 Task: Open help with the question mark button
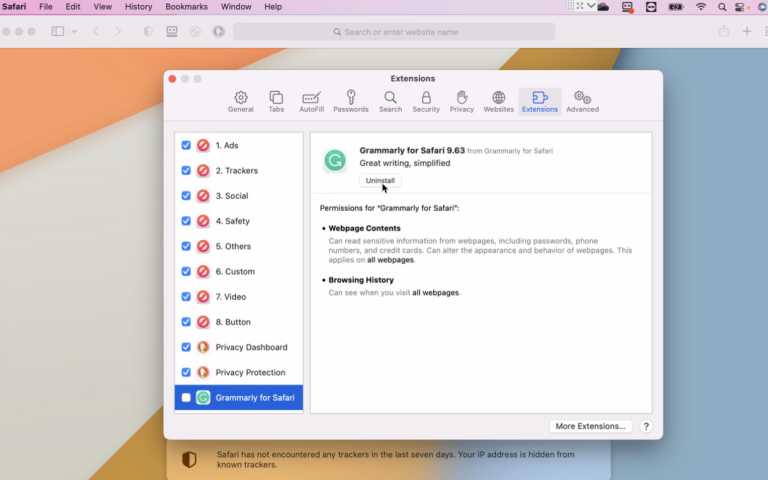pos(646,426)
